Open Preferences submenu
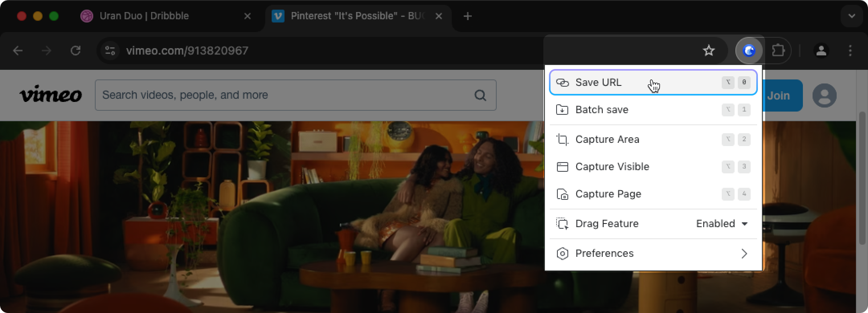 tap(653, 253)
